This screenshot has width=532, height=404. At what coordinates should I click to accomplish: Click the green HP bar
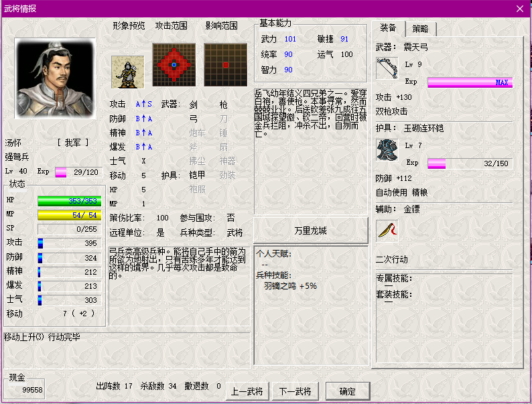70,200
